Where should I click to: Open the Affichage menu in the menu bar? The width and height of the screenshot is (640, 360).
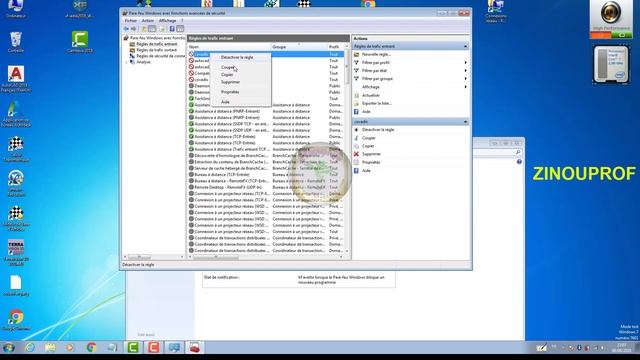click(167, 20)
